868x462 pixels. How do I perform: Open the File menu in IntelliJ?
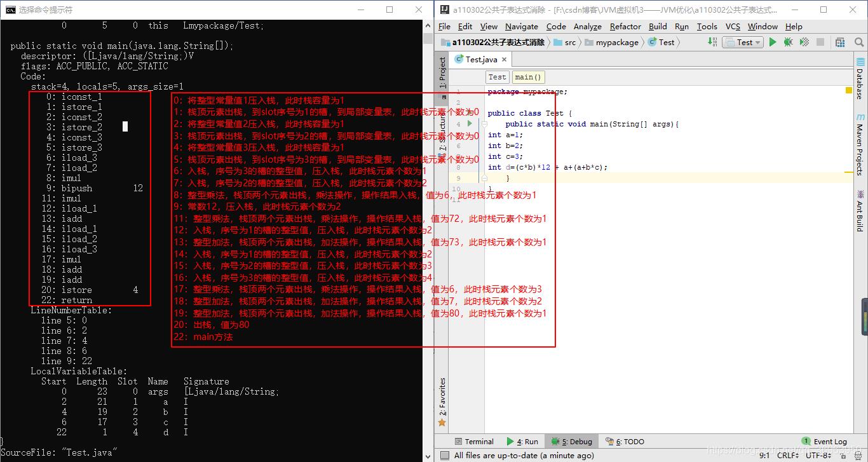(x=444, y=26)
